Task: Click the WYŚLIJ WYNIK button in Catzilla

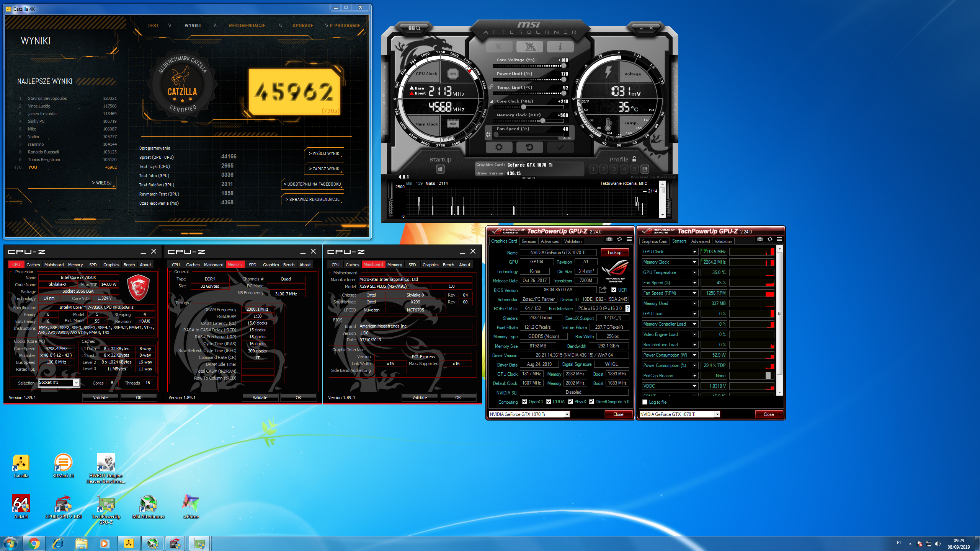Action: (324, 153)
